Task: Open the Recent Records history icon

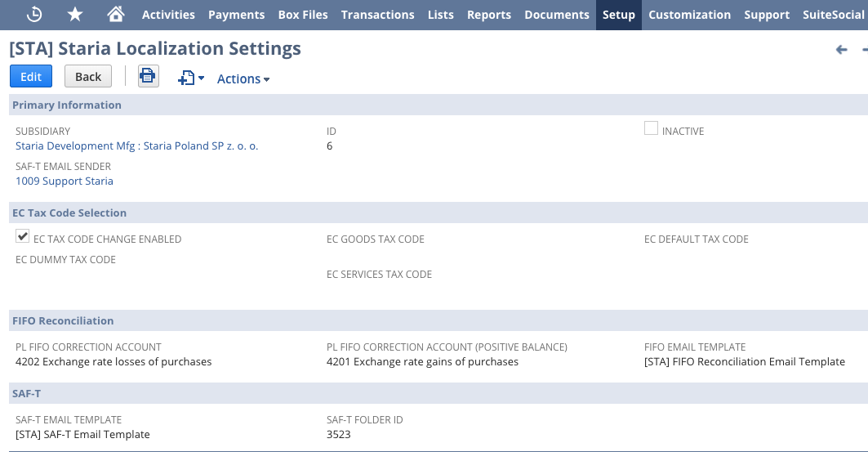Action: 34,15
